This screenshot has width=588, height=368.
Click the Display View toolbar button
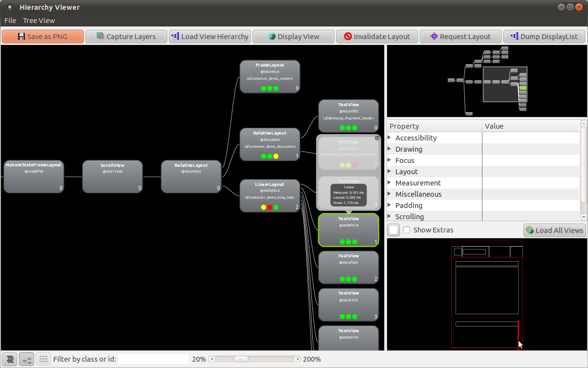(x=293, y=37)
